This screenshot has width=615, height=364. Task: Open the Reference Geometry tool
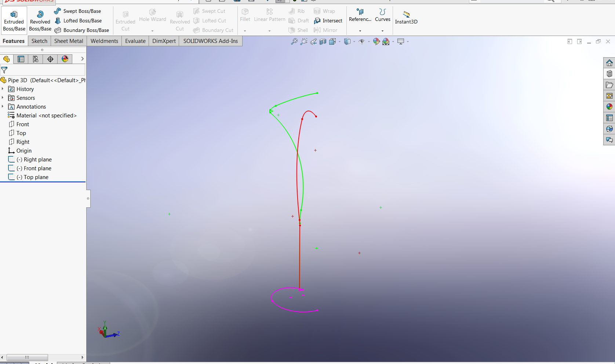[360, 15]
